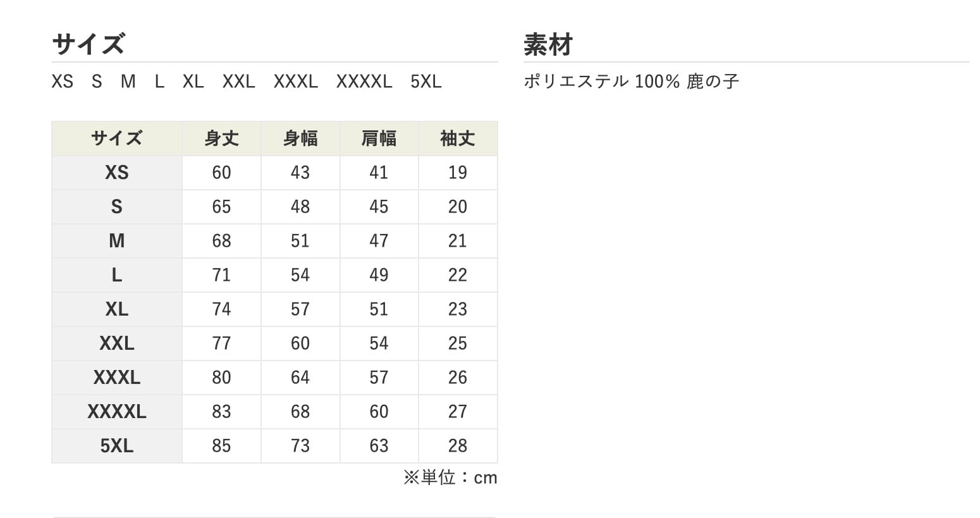The image size is (980, 518).
Task: Click the 5XL row label in table
Action: tap(117, 446)
